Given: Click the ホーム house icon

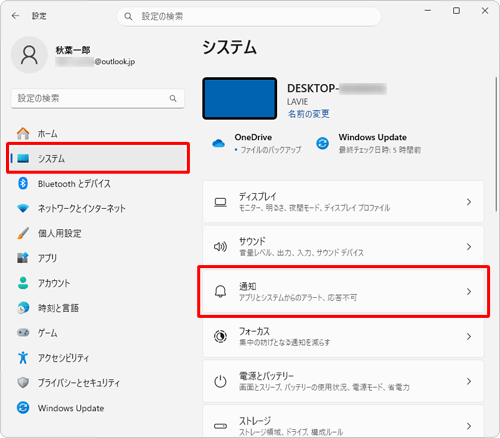Looking at the screenshot, I should click(23, 133).
